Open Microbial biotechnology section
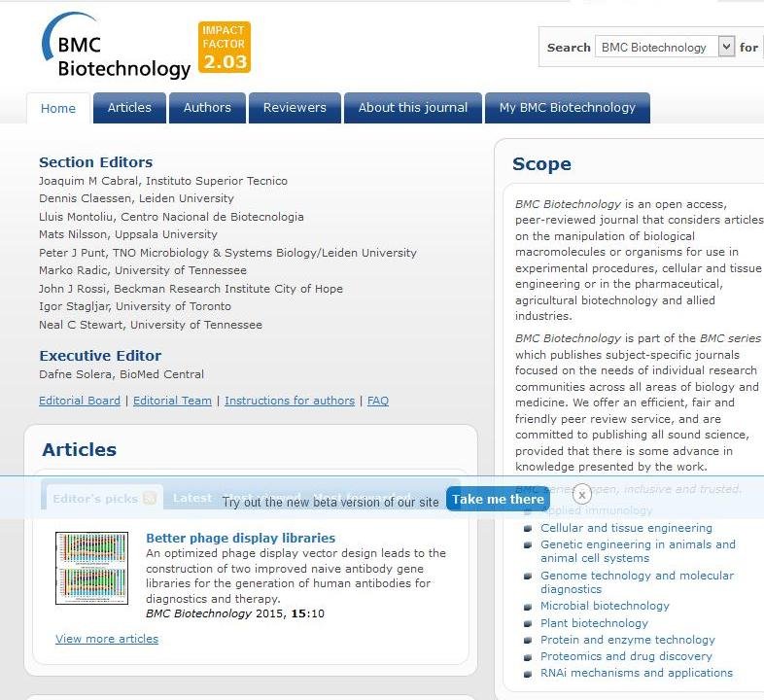Viewport: 764px width, 700px height. pos(605,606)
